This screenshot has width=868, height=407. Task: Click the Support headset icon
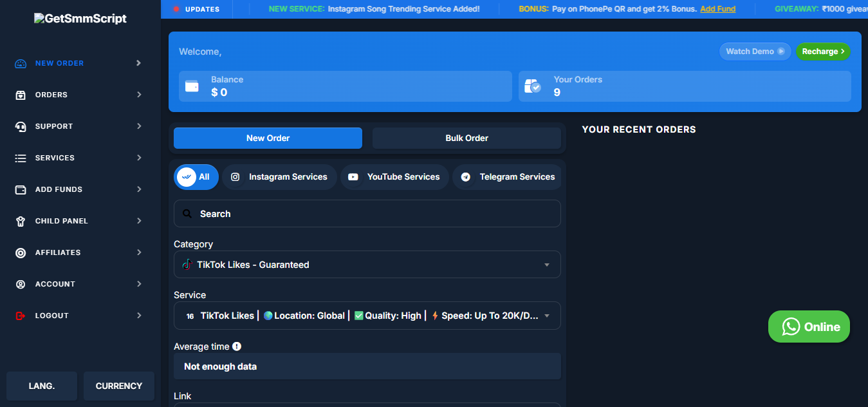click(19, 126)
